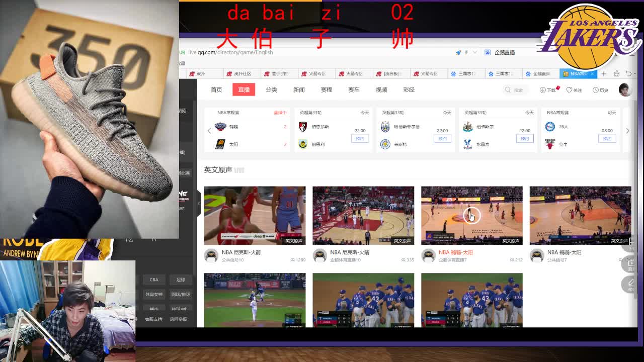Click the highlighted NBA 鹈鹕-太阳 title link
The height and width of the screenshot is (362, 644).
[x=455, y=252]
